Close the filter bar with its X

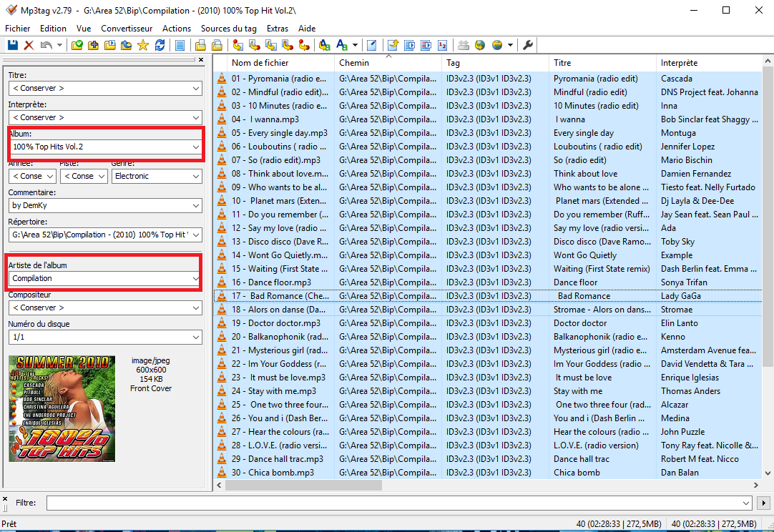pyautogui.click(x=5, y=499)
